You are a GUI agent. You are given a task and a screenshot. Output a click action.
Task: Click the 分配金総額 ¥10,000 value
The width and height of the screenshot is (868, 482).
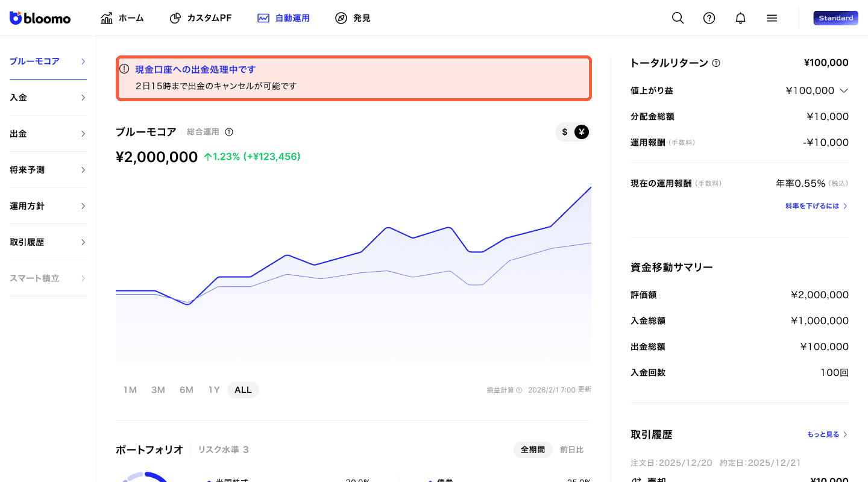point(828,117)
